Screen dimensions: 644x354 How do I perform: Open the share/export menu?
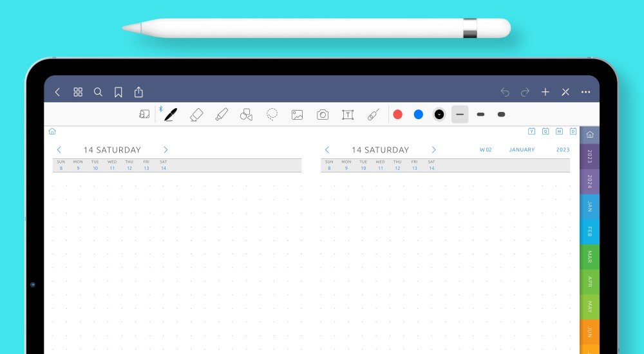pyautogui.click(x=138, y=92)
